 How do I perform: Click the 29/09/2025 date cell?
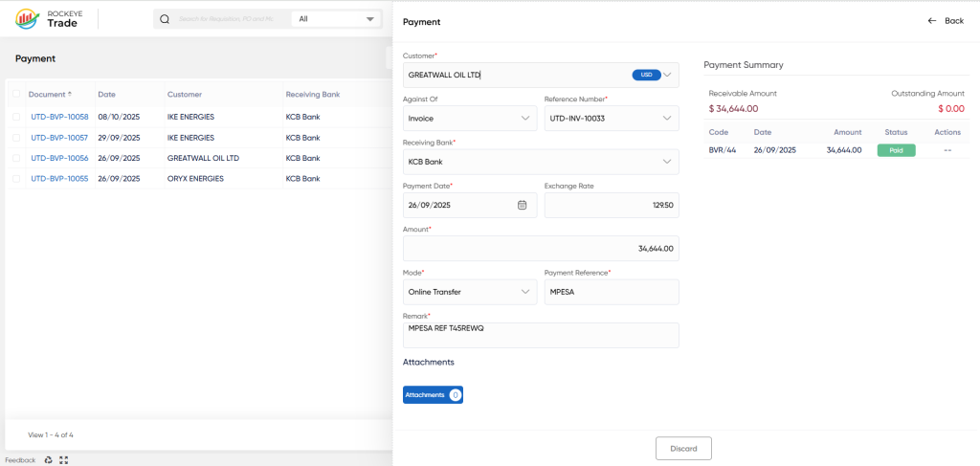[x=119, y=138]
